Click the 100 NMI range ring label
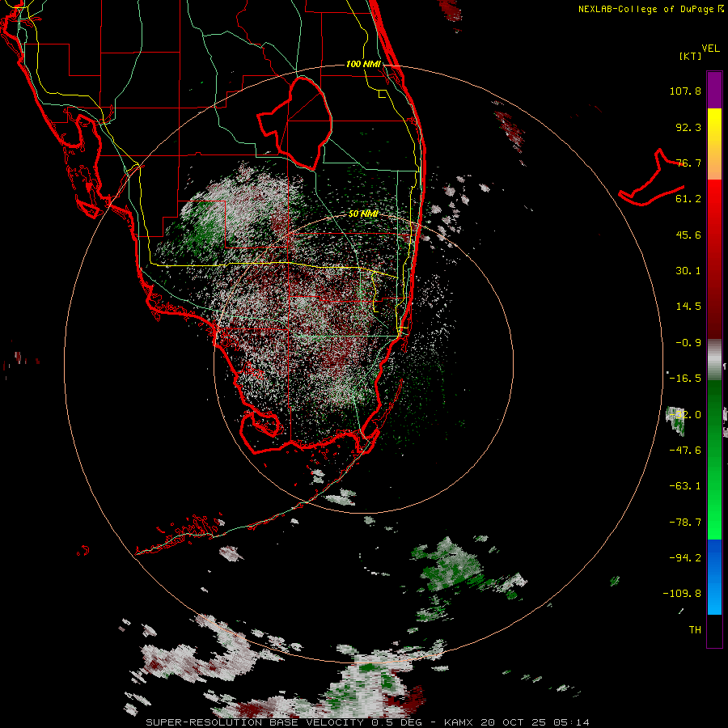 tap(363, 64)
